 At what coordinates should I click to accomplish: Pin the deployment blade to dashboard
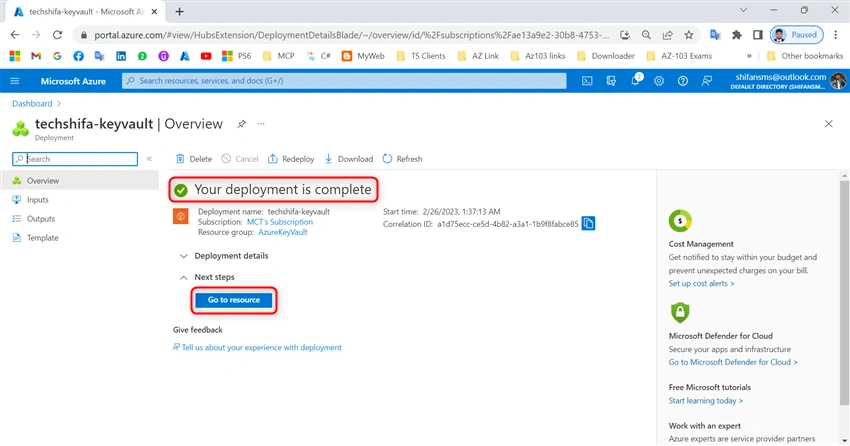(x=242, y=124)
